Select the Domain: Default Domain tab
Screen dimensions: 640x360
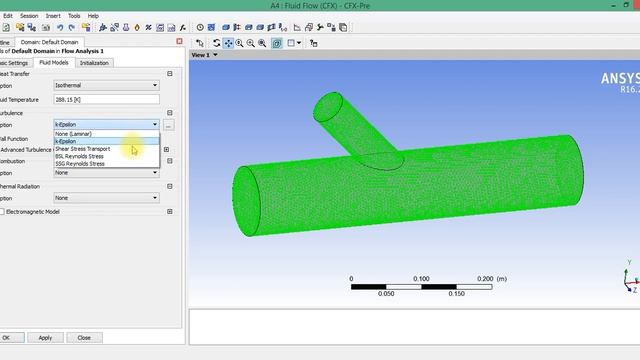(x=49, y=42)
